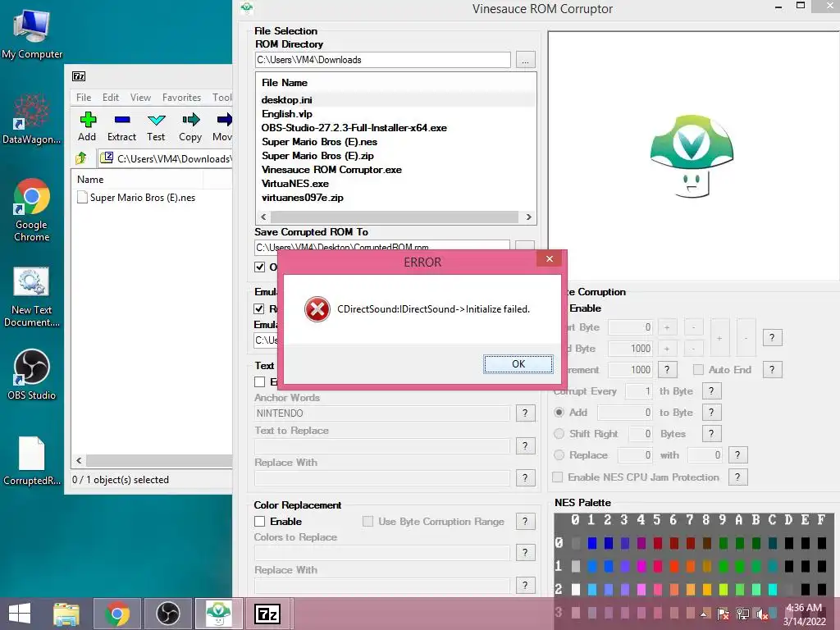Select the Add to Byte radio button
This screenshot has width=840, height=630.
[559, 413]
